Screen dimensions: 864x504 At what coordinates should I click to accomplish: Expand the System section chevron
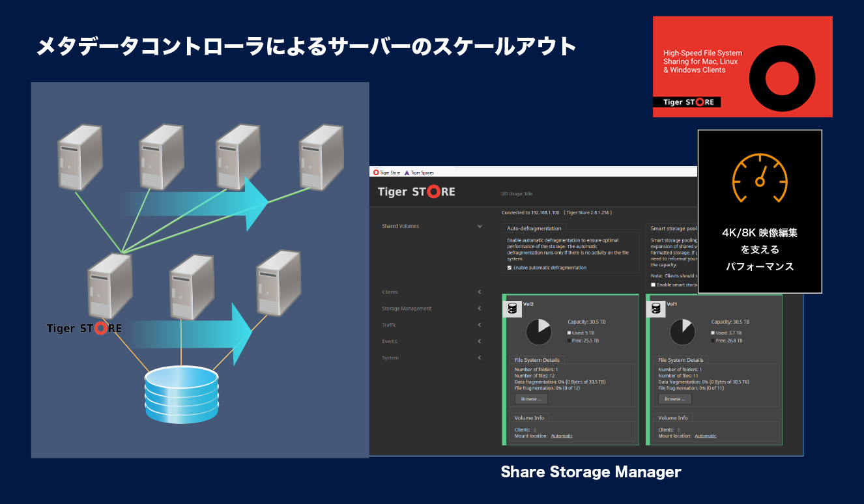480,357
